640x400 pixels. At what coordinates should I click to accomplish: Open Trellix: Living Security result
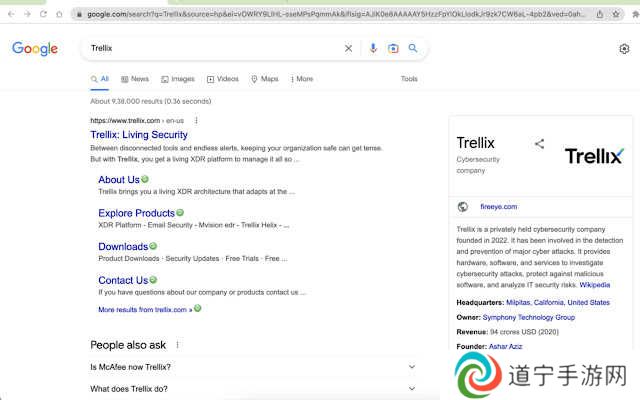click(139, 135)
